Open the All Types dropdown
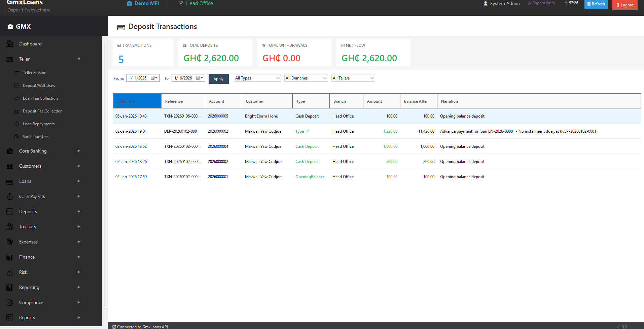The image size is (644, 329). [257, 78]
